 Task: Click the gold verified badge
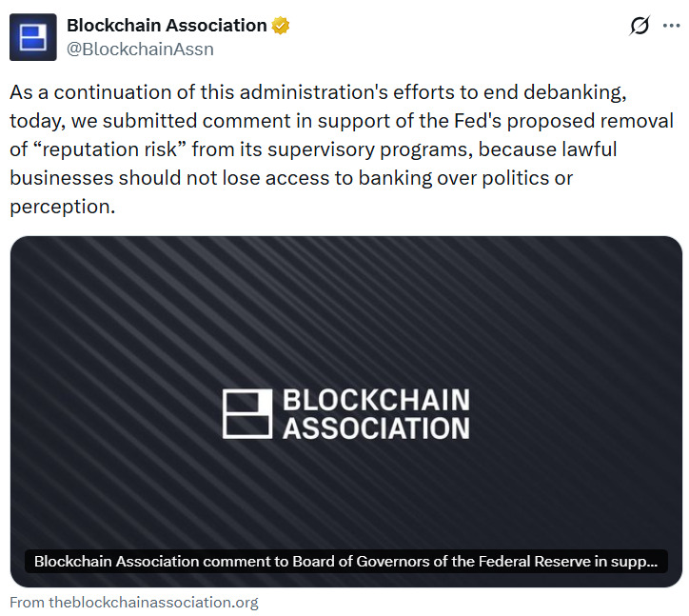pyautogui.click(x=281, y=26)
